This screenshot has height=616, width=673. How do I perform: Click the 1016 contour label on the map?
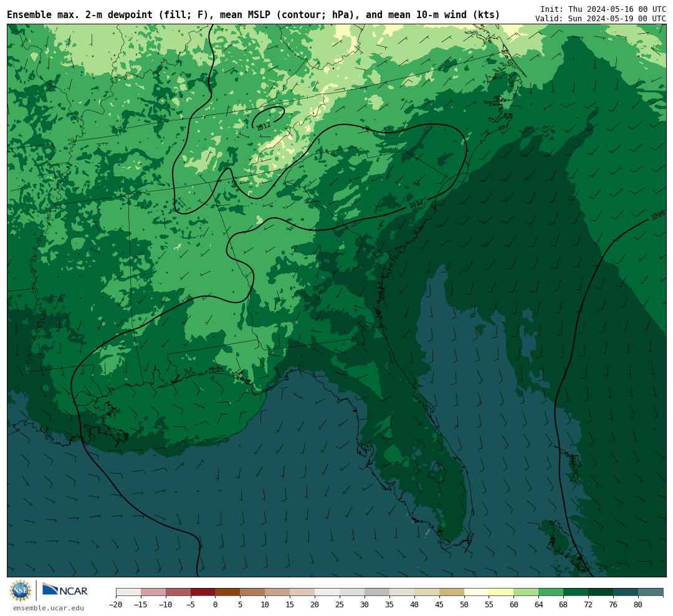click(657, 214)
